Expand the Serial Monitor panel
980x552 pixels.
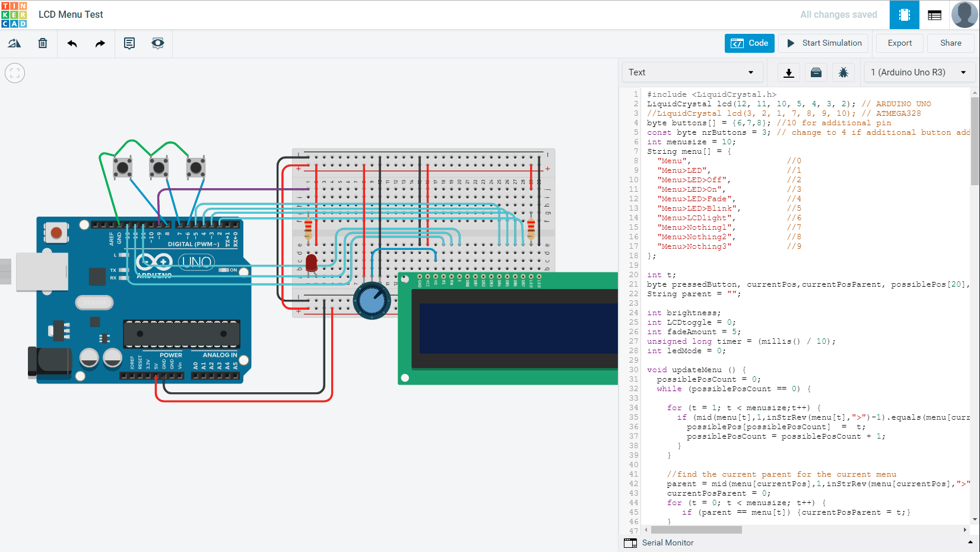click(668, 543)
